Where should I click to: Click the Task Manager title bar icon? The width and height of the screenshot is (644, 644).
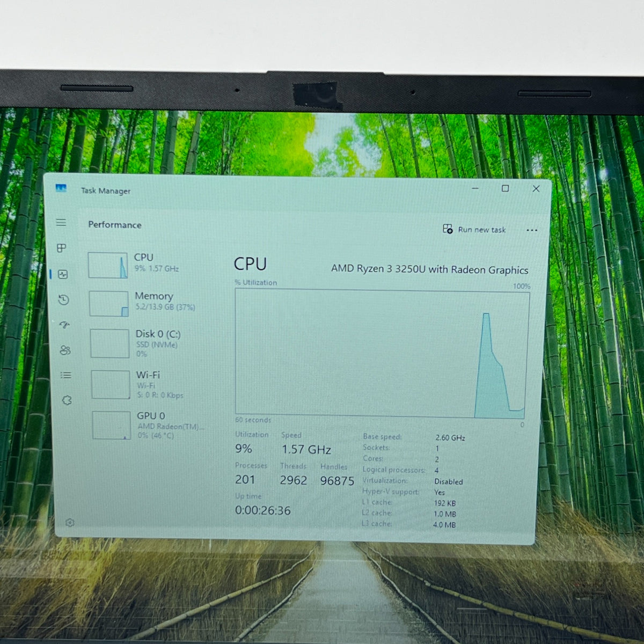point(61,188)
